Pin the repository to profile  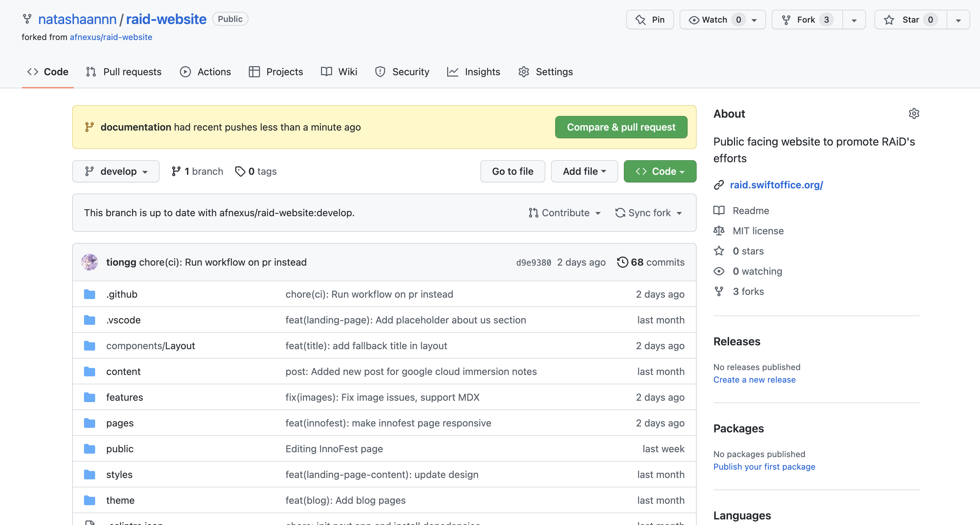pos(650,20)
